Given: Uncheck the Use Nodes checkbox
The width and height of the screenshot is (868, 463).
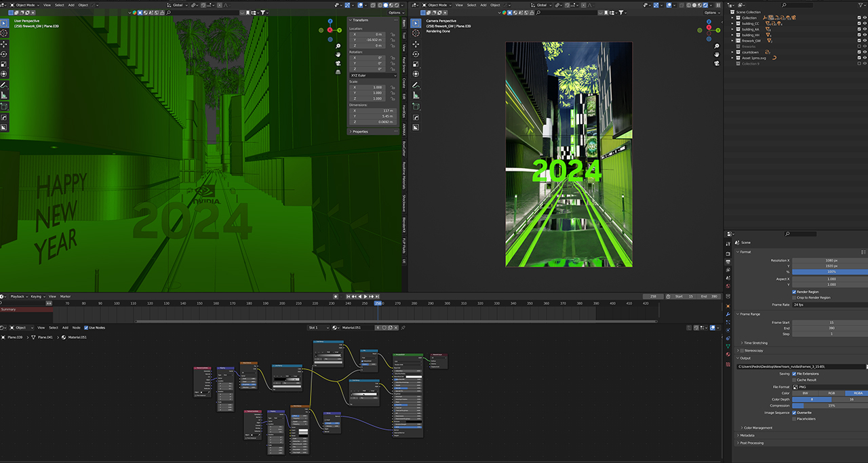Looking at the screenshot, I should coord(86,327).
